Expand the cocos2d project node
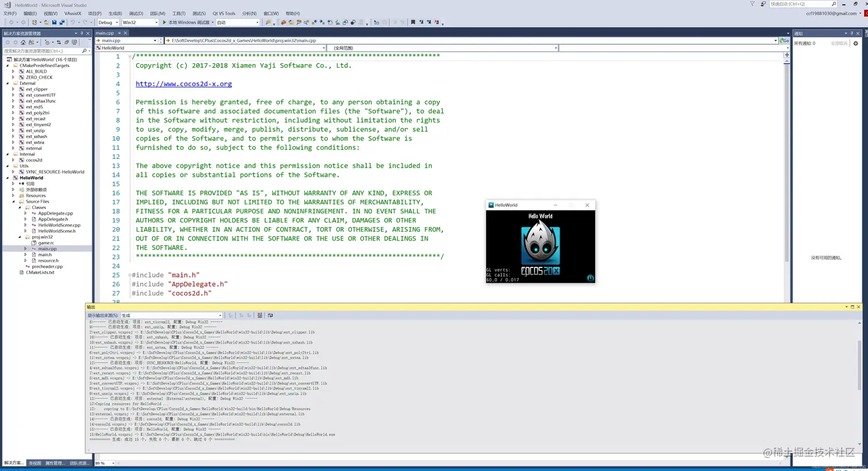 [x=14, y=160]
